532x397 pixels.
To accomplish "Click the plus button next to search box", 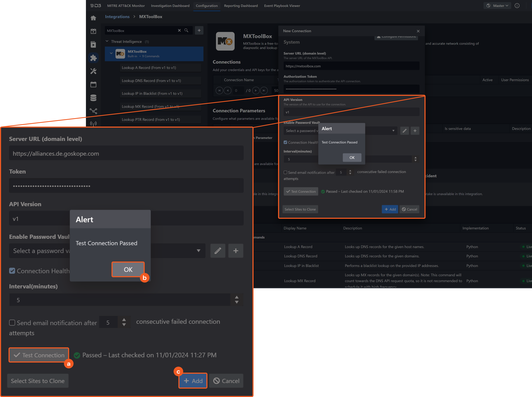I will (199, 30).
